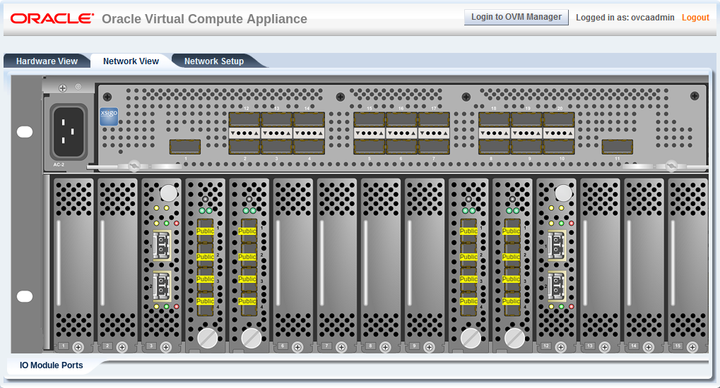Select InfiniBand port 8 in lower row
Image resolution: width=720 pixels, height=388 pixels.
click(495, 147)
